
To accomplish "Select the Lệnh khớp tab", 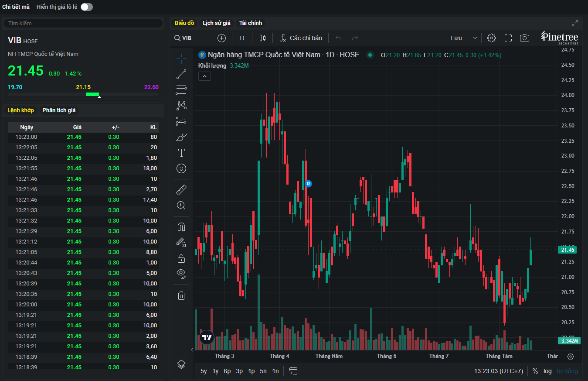I will [20, 110].
